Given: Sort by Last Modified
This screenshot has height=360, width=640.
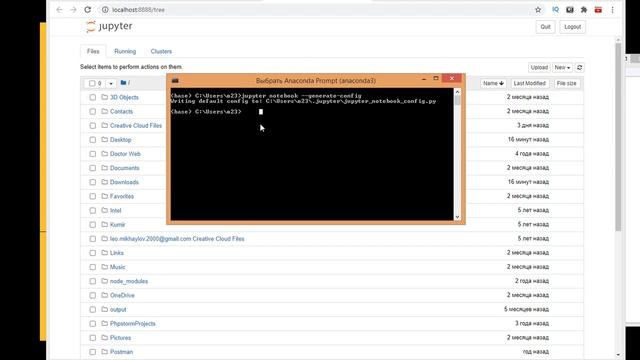Looking at the screenshot, I should click(x=529, y=83).
